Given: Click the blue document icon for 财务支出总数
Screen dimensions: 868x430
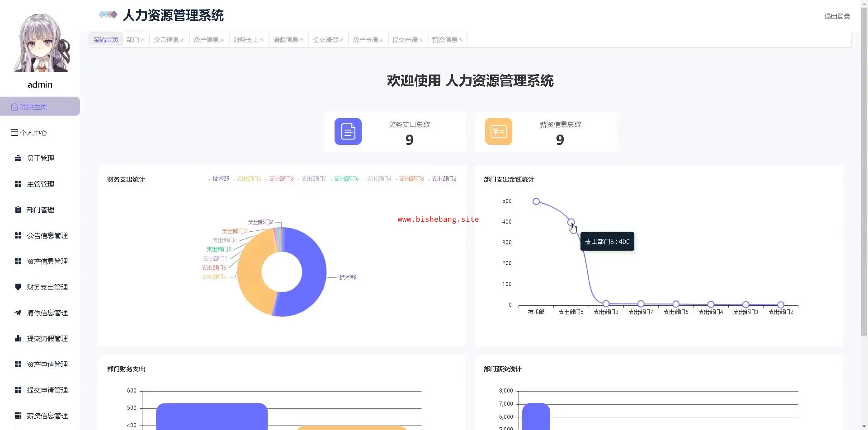Looking at the screenshot, I should 348,131.
